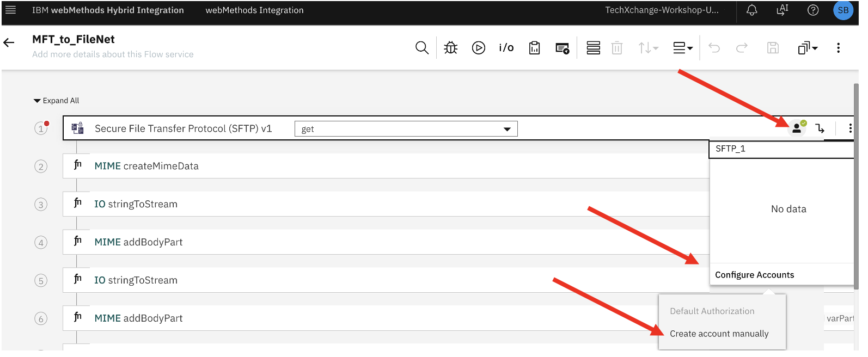This screenshot has width=868, height=357.
Task: Select step 4 MIME addBodyPart
Action: (386, 242)
